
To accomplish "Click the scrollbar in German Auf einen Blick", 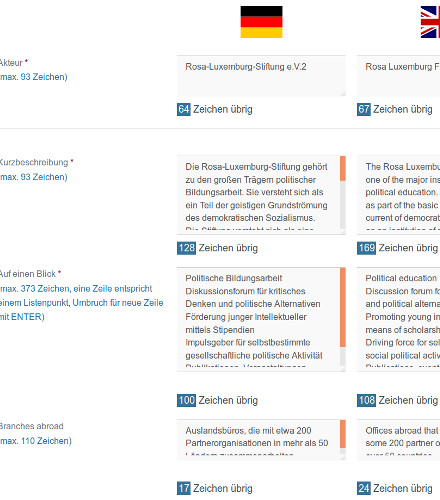I will [x=343, y=307].
